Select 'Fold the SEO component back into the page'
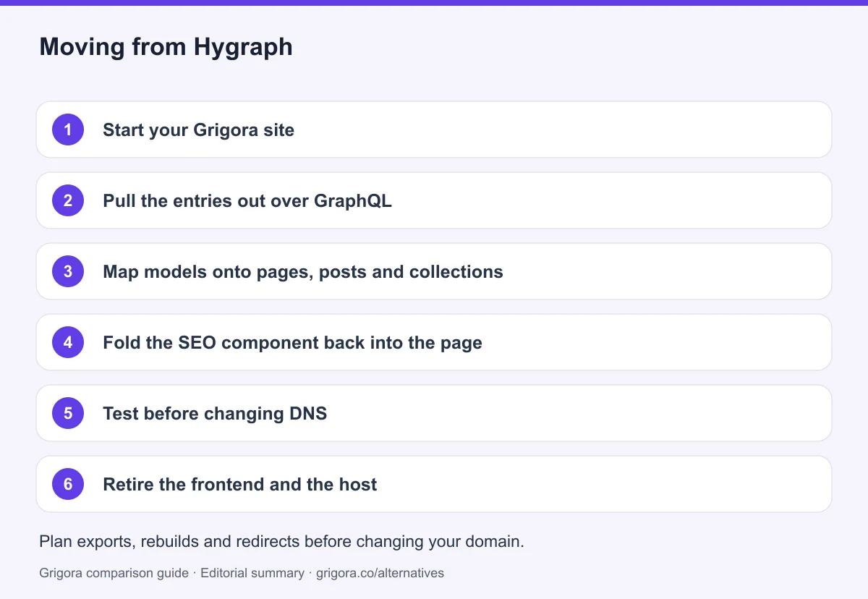Screen dimensions: 868x599 click(x=434, y=342)
